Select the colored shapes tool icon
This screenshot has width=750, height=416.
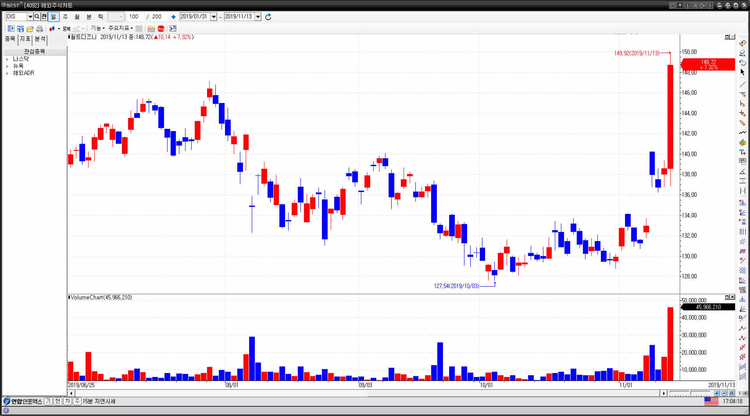[742, 142]
